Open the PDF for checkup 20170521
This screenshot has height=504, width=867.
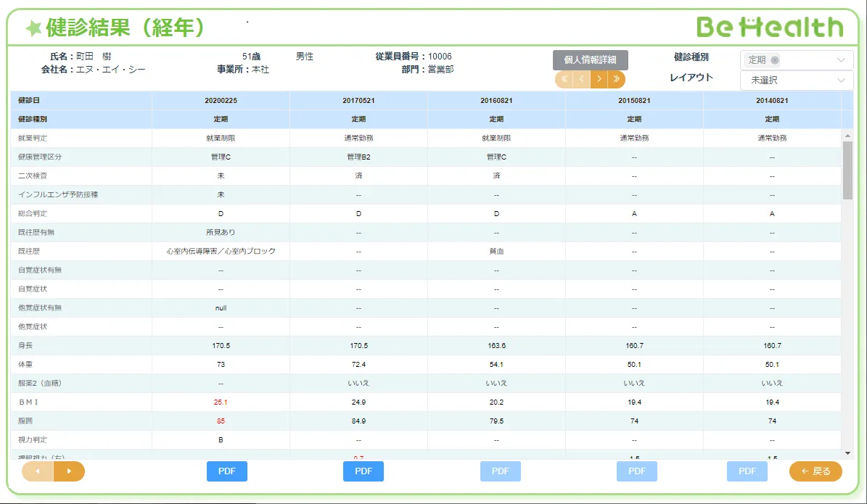click(363, 471)
